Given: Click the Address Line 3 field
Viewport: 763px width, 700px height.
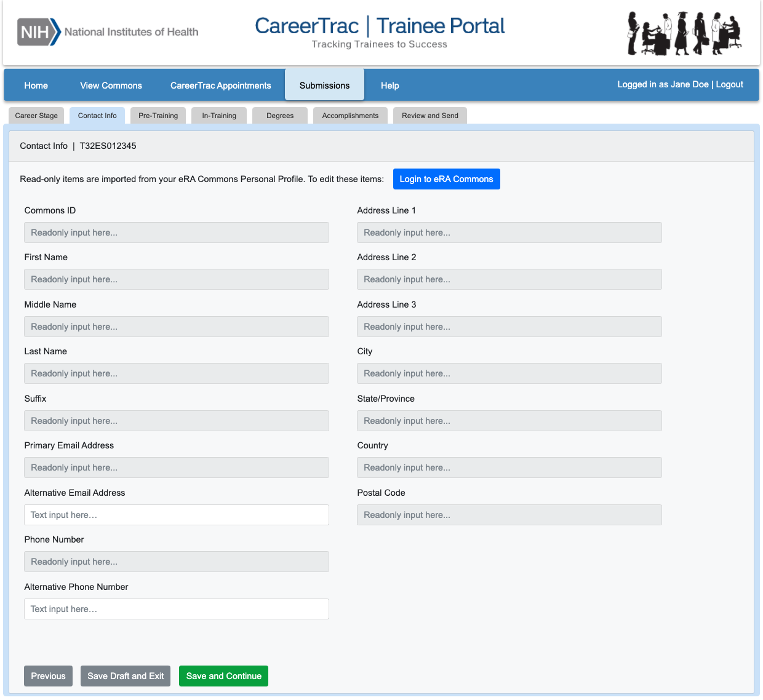Looking at the screenshot, I should coord(509,327).
